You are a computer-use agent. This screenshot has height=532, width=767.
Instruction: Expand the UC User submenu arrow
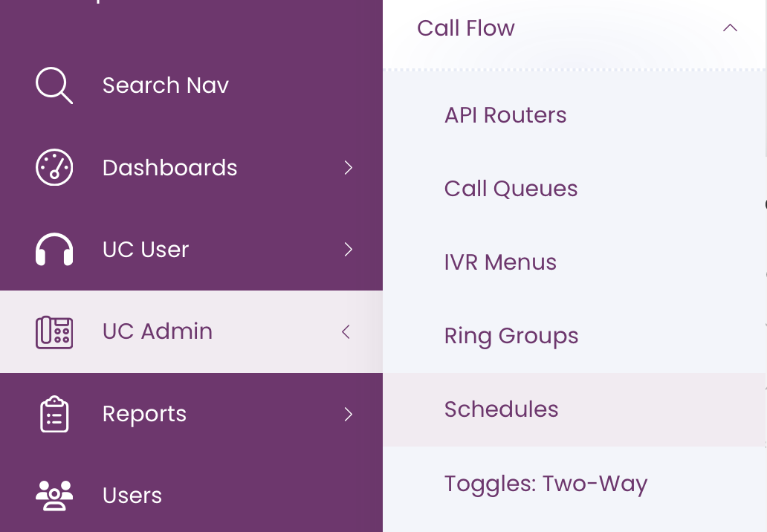coord(348,250)
